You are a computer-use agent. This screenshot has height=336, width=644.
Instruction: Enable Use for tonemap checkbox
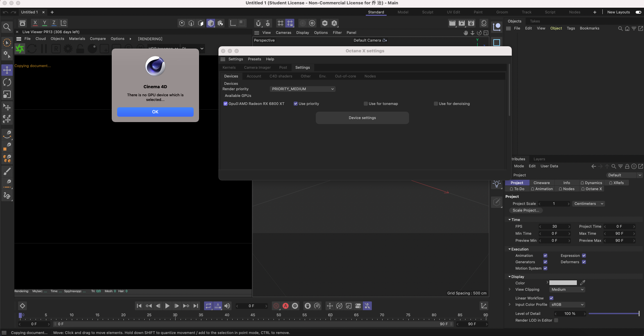[x=366, y=104]
